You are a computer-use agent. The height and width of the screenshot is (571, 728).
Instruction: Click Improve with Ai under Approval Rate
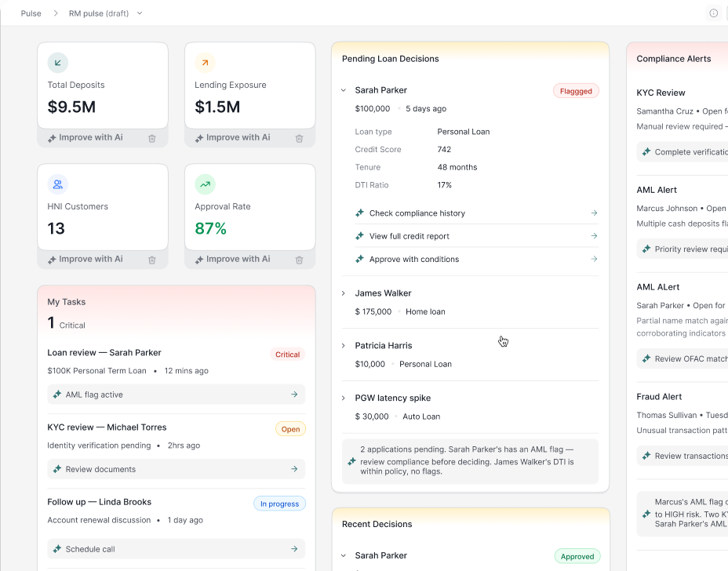click(233, 259)
